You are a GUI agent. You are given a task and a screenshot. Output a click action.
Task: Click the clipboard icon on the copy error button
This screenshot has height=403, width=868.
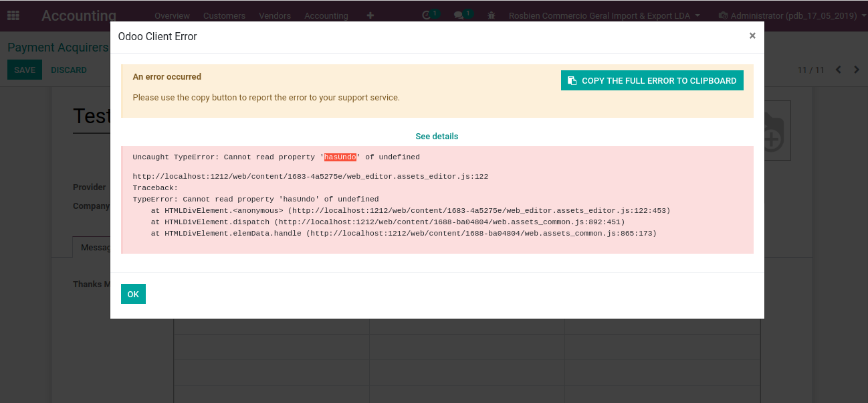[x=572, y=80]
